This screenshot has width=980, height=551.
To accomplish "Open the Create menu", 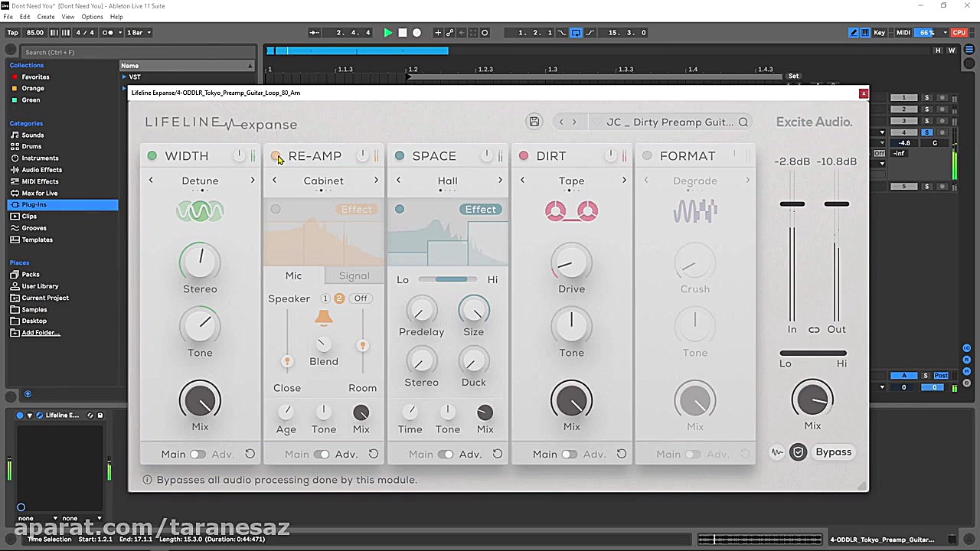I will click(46, 17).
